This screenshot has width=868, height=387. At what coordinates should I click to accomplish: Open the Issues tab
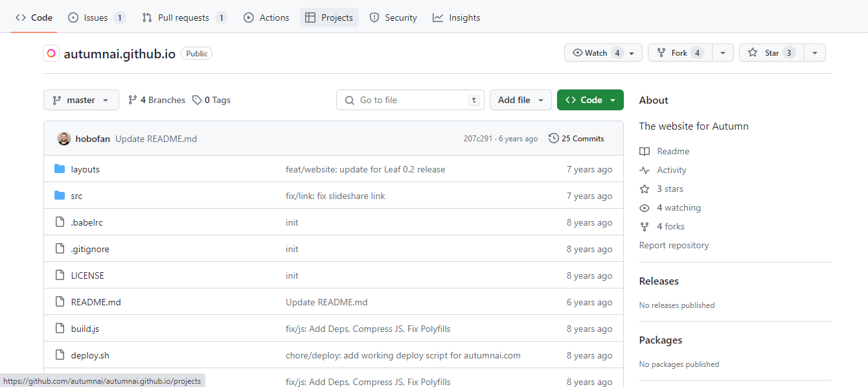(97, 18)
